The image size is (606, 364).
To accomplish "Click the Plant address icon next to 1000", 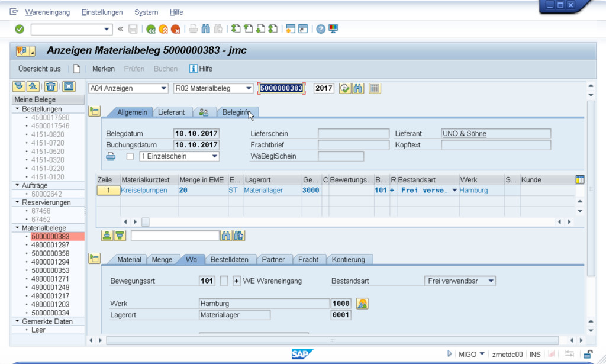I will click(362, 304).
